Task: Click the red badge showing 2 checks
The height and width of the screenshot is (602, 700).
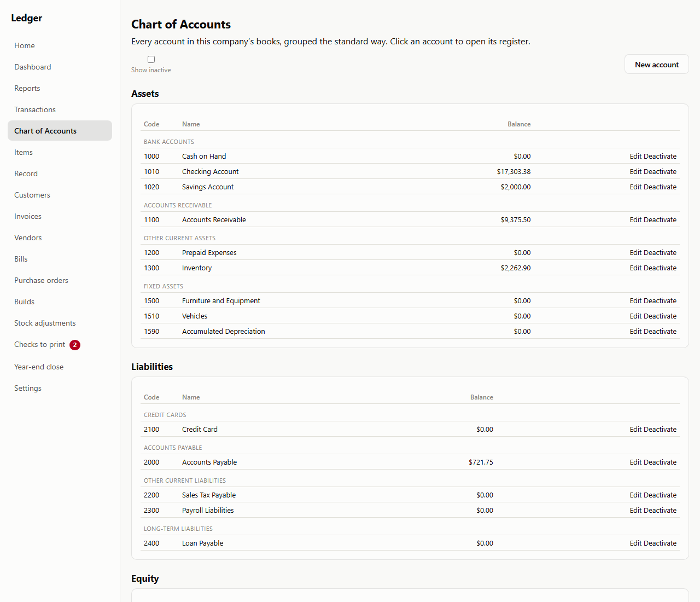Action: [75, 345]
